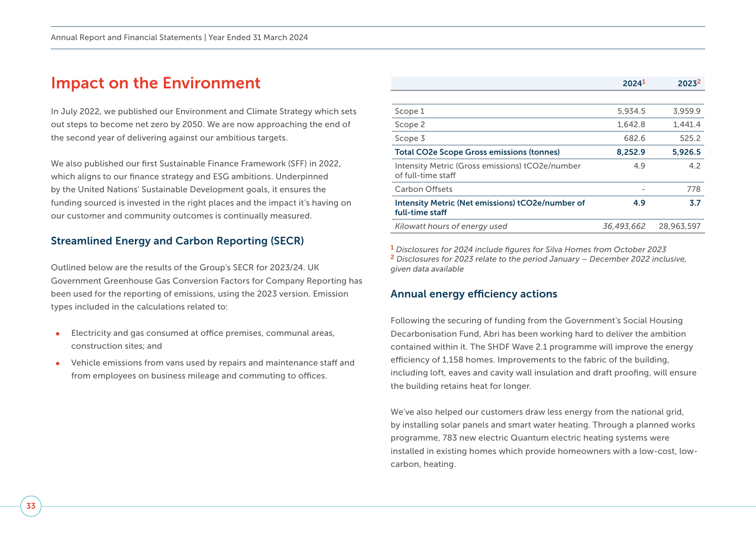756x535 pixels.
Task: Click the paragraph starting "Following the securing of funding"
Action: [544, 354]
